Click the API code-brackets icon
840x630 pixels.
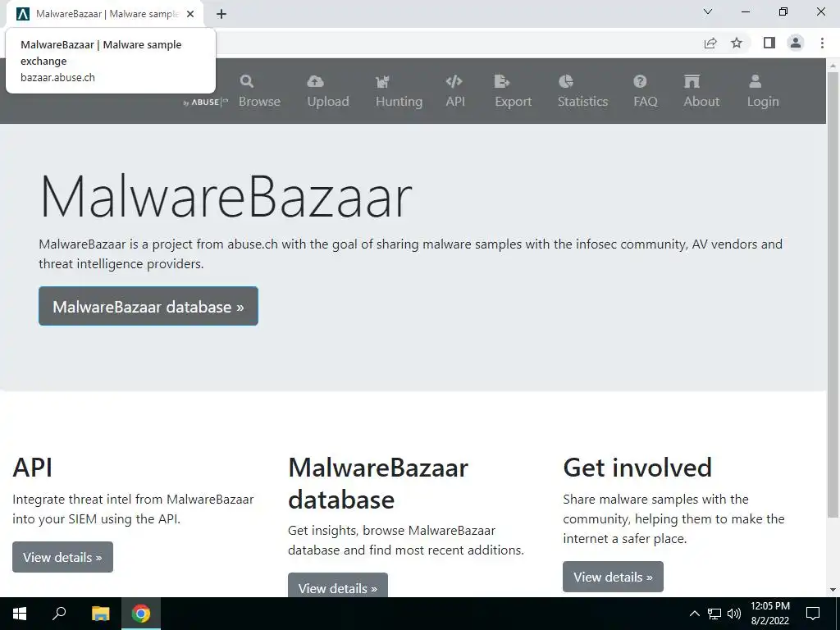tap(454, 81)
